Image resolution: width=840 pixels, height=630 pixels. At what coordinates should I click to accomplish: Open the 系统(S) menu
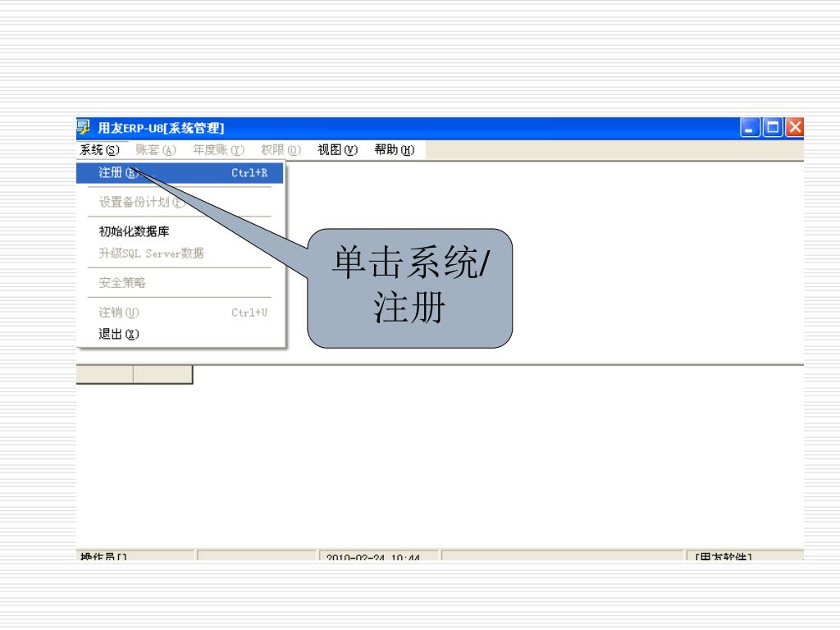pos(99,150)
